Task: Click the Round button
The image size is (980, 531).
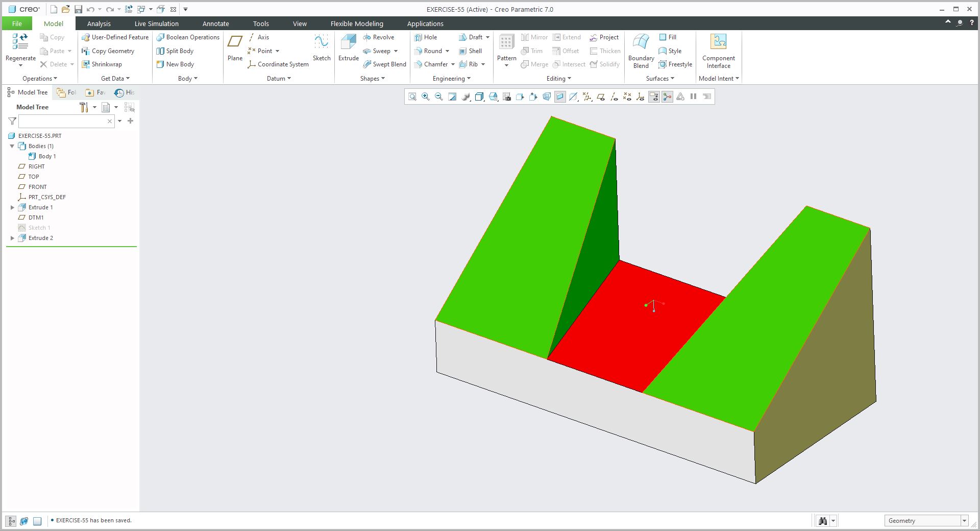Action: click(x=428, y=51)
